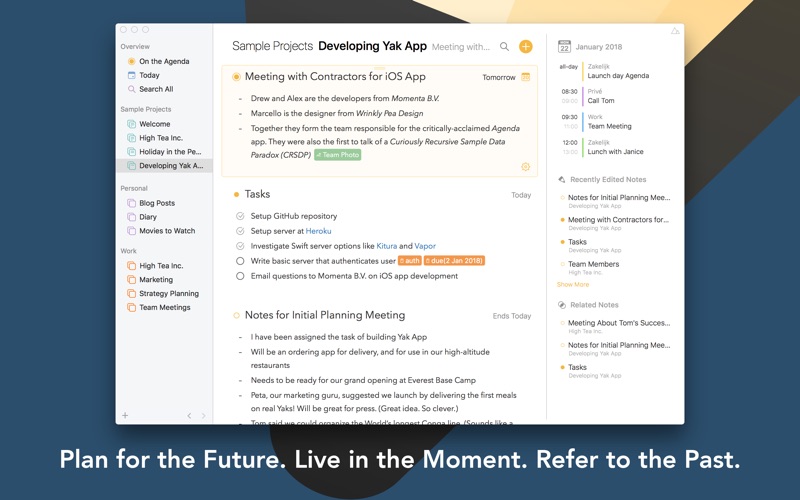
Task: Click Ends Today date label
Action: (x=512, y=316)
